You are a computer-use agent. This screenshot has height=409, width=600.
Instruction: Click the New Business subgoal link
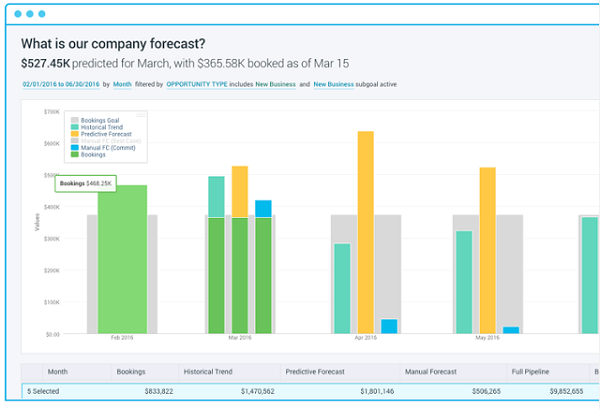click(333, 85)
